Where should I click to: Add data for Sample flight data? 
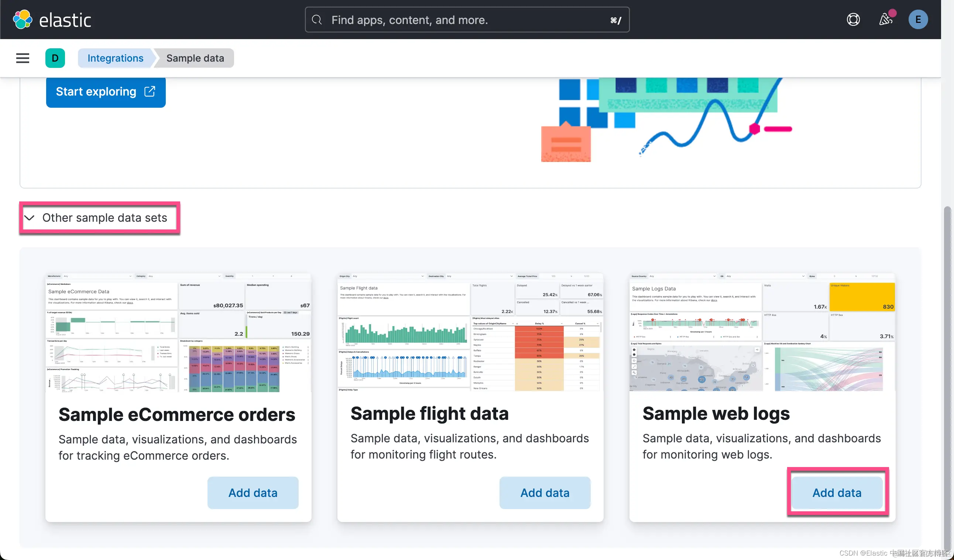[545, 492]
